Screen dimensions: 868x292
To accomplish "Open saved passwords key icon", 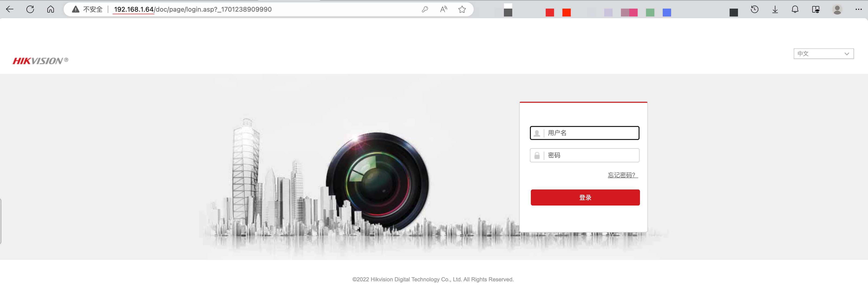I will coord(425,10).
